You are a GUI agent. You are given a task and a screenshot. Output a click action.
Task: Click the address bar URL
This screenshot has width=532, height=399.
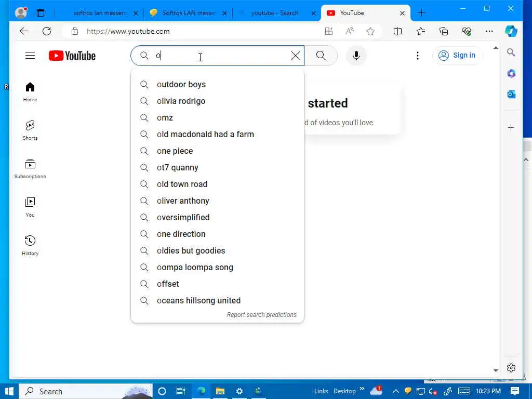pyautogui.click(x=128, y=31)
